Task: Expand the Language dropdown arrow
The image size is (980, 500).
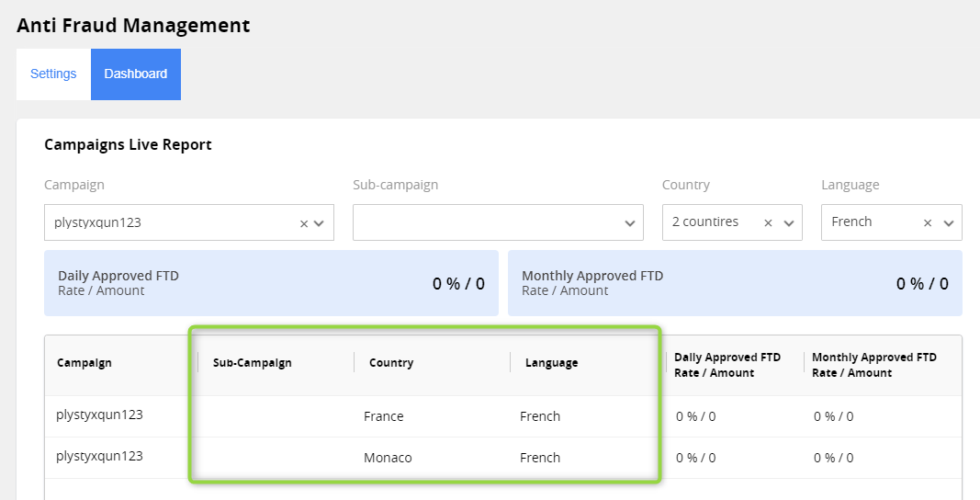Action: [949, 222]
